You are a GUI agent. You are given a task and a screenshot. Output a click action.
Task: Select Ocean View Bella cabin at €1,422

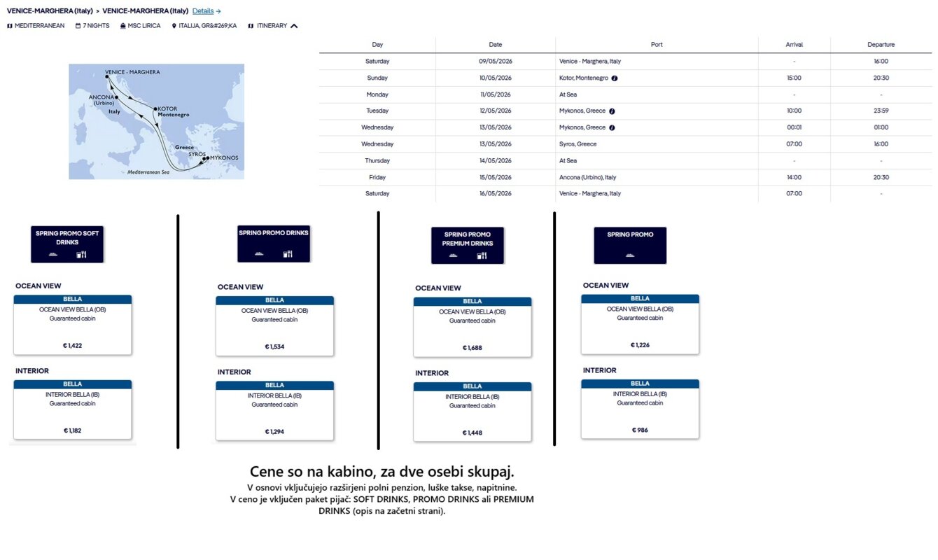(x=73, y=325)
